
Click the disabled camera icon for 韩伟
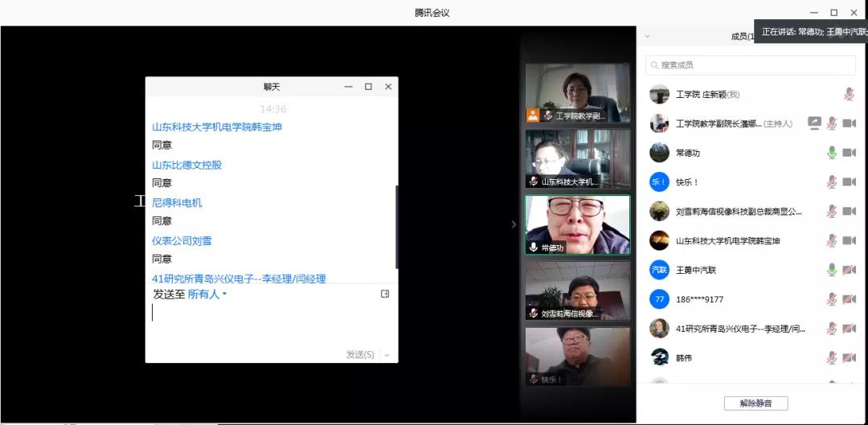850,358
